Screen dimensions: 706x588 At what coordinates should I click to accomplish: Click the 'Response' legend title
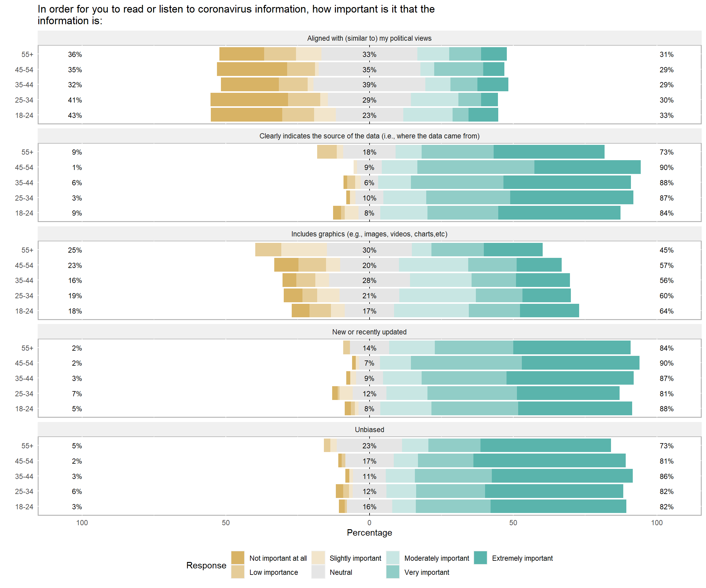tap(206, 565)
